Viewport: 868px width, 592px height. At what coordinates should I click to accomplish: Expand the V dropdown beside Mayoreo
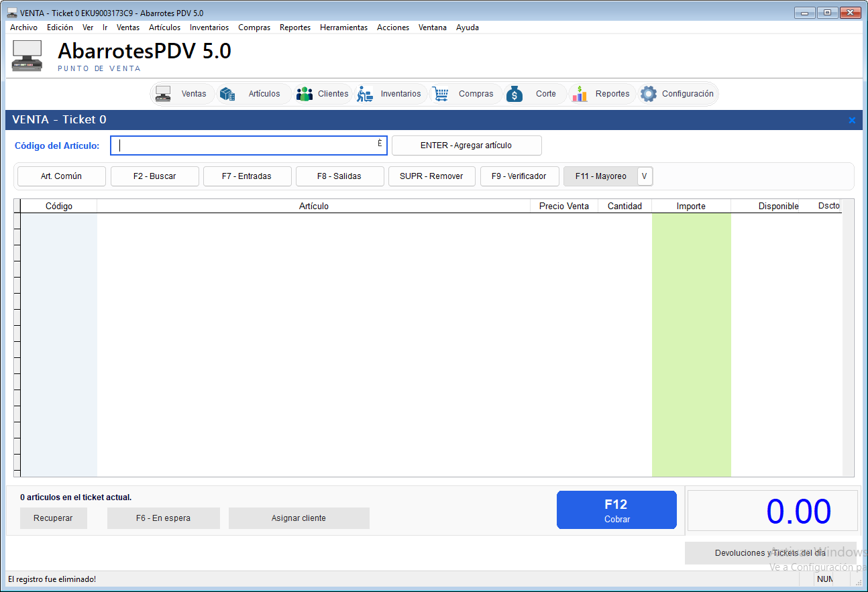[645, 176]
